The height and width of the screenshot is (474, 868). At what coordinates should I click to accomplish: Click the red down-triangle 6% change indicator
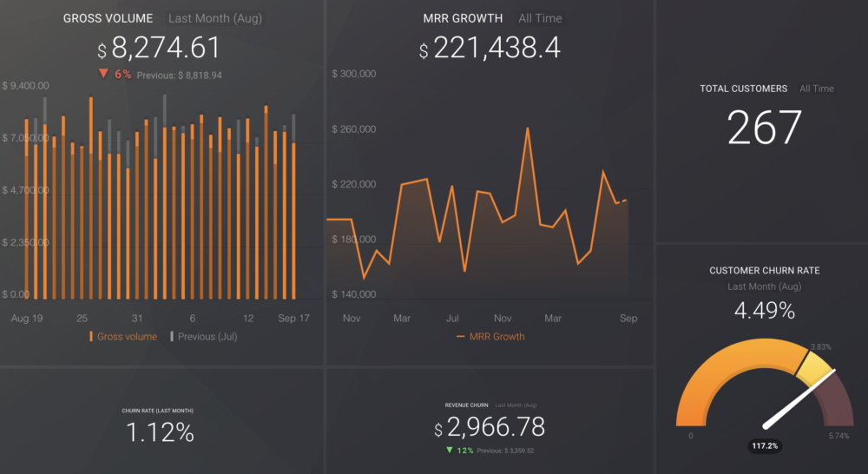115,74
